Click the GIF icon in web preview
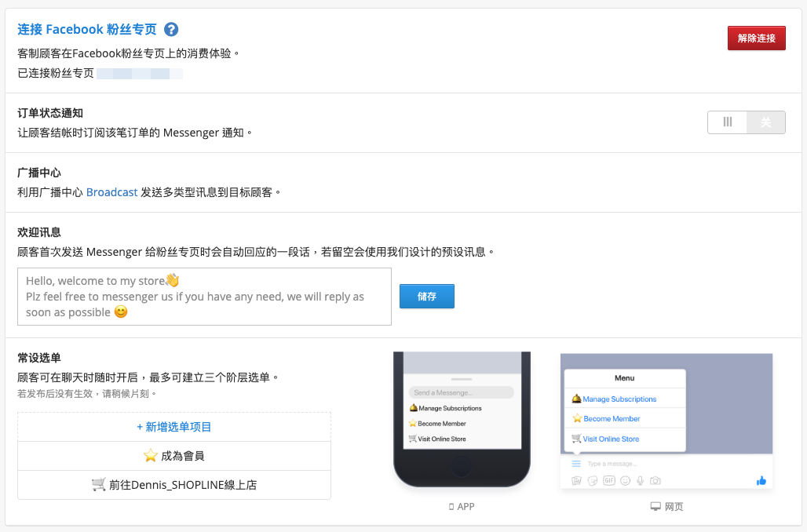The height and width of the screenshot is (532, 807). pos(609,480)
